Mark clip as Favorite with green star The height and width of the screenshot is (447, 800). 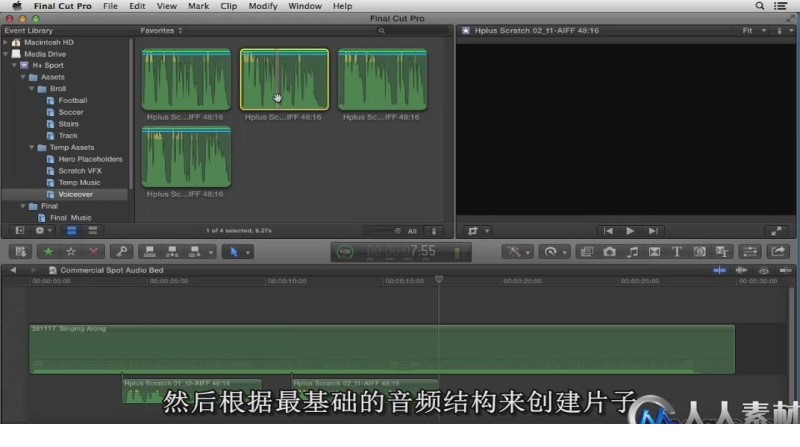click(48, 252)
